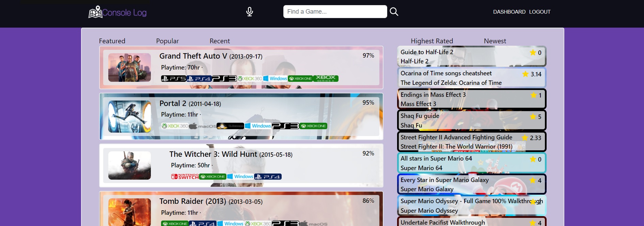The height and width of the screenshot is (226, 644).
Task: Open The Witcher 3: Wild Hunt title
Action: tap(213, 154)
